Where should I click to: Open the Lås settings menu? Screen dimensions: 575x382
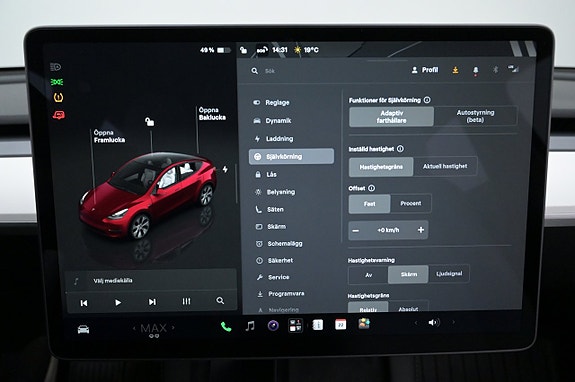[x=265, y=175]
